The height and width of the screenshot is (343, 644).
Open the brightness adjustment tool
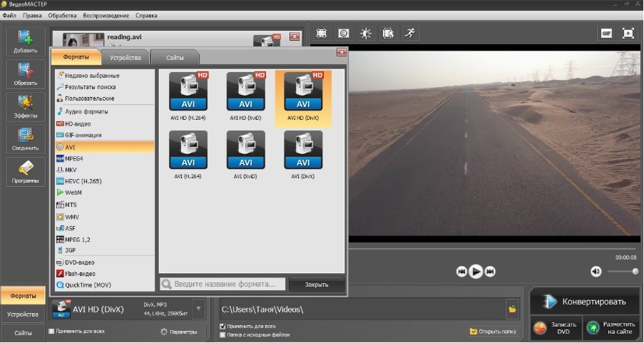366,33
